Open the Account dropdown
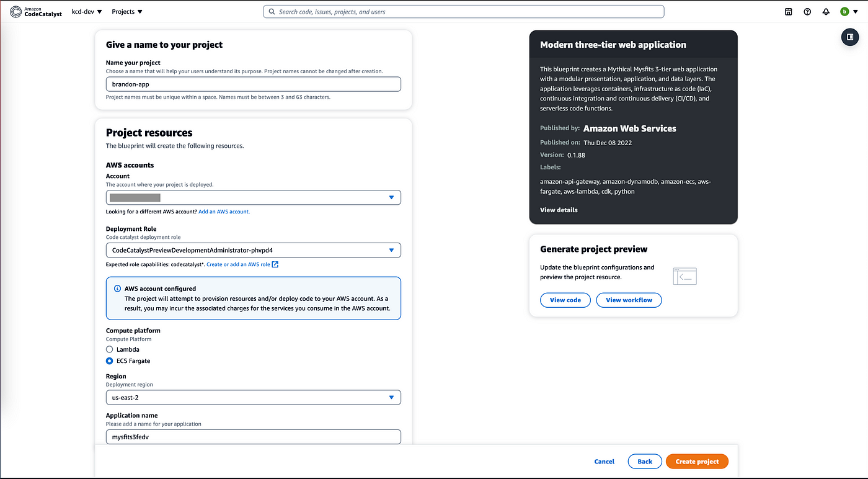 coord(254,197)
